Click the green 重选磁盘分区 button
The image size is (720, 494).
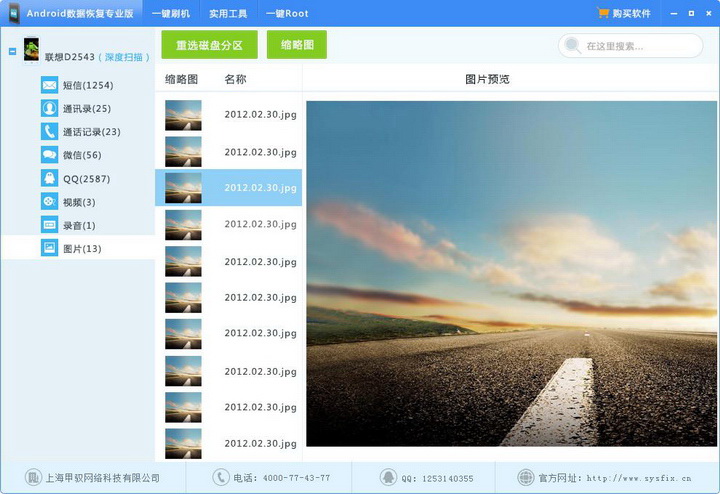pos(209,45)
